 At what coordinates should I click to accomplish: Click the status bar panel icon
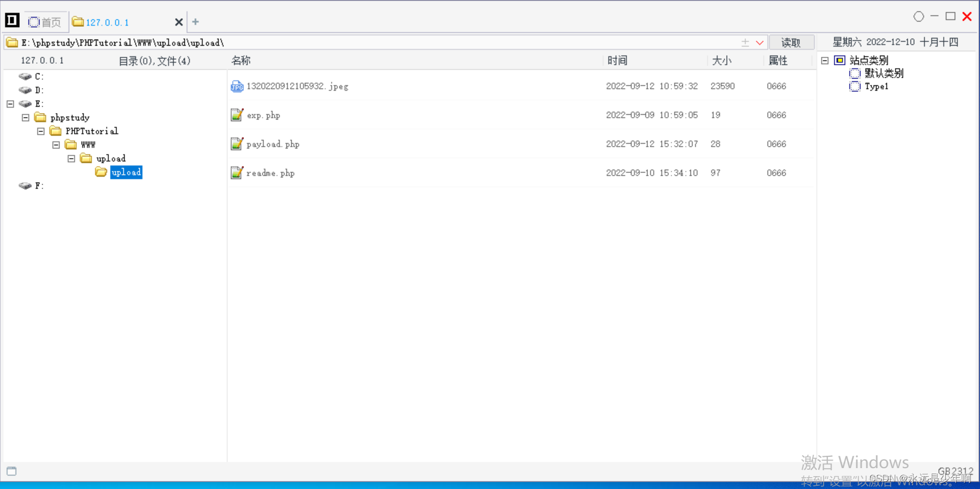click(x=12, y=471)
